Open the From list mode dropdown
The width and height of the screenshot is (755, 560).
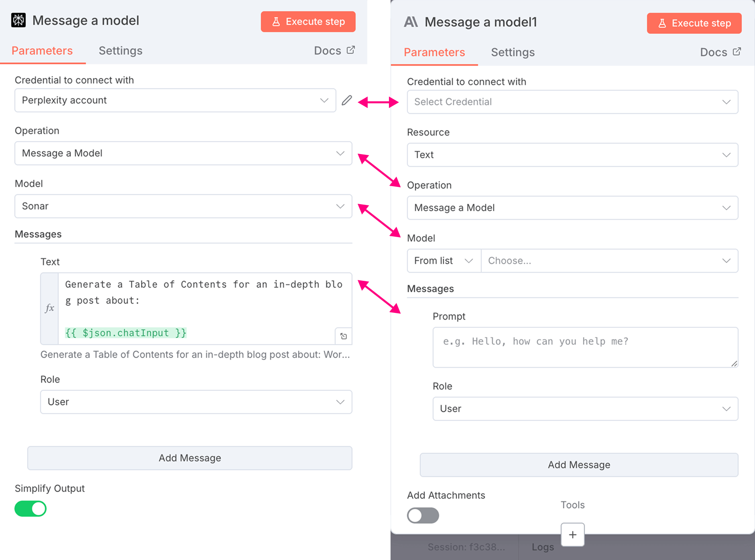pos(444,261)
